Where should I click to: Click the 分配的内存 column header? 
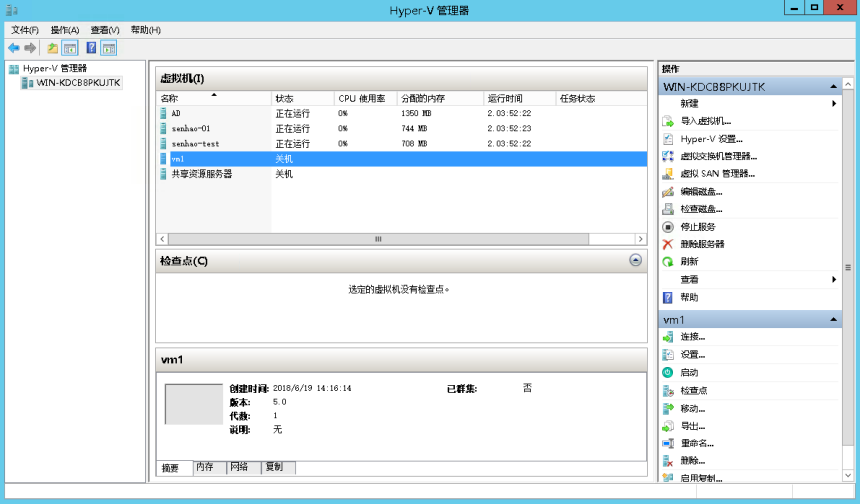(440, 99)
